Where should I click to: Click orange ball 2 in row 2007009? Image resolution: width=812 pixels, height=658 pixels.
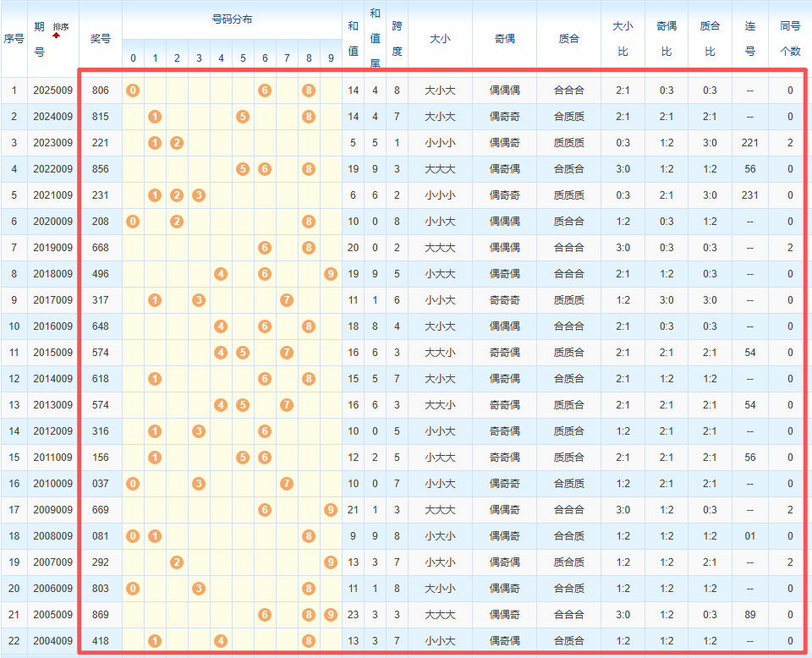tap(177, 562)
